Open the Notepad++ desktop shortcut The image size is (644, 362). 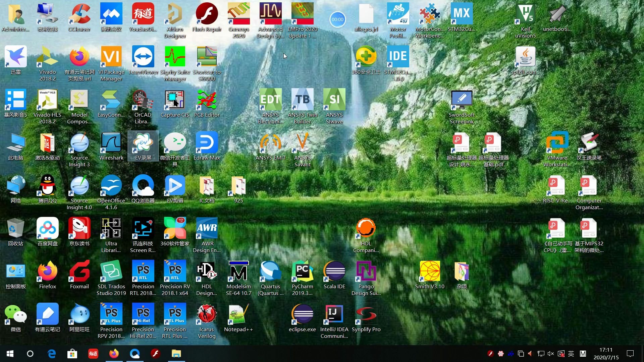(238, 318)
